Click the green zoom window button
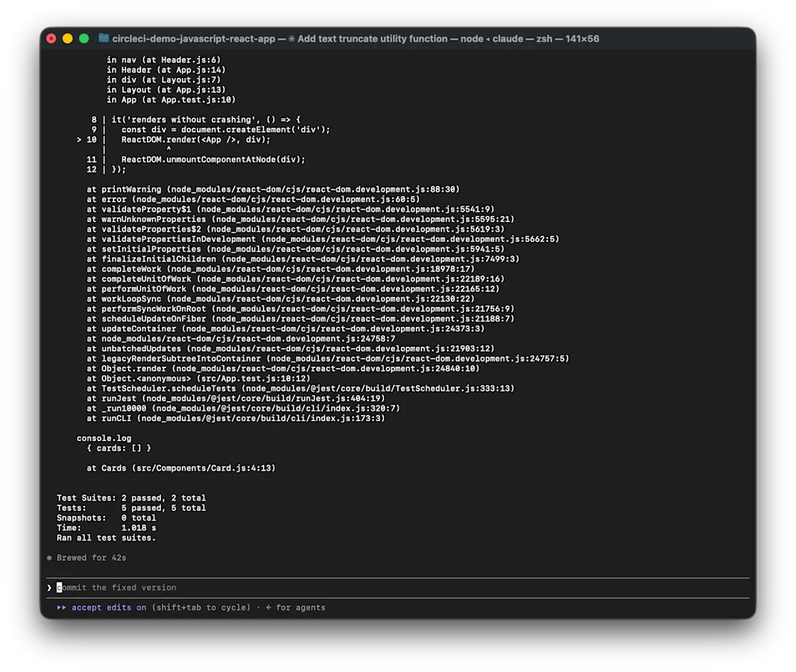 point(84,39)
